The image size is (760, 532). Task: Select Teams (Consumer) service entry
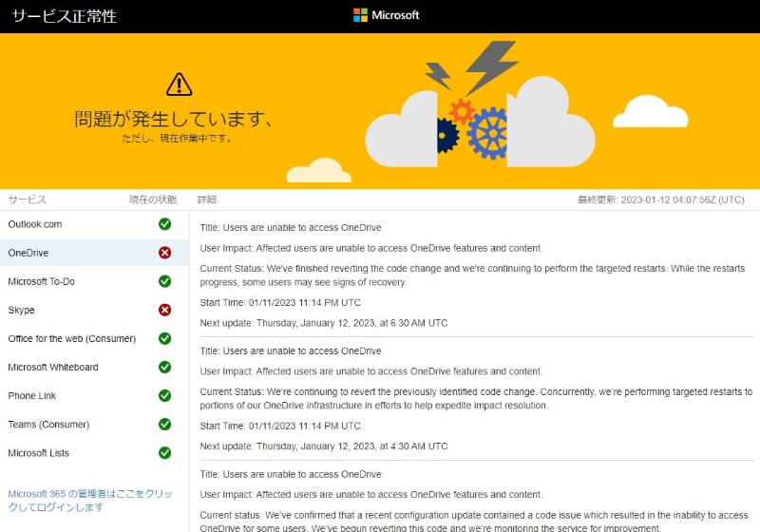click(94, 425)
